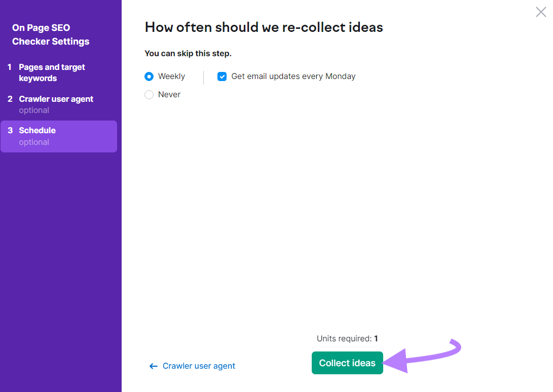Click the step number 2 in the sidebar
Viewport: 553px width, 392px height.
(11, 99)
